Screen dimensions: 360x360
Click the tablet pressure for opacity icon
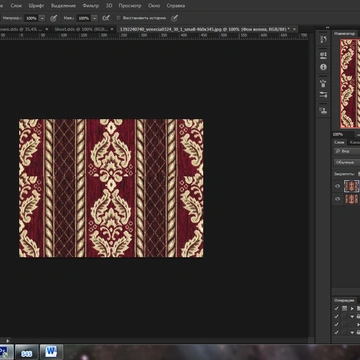(53, 18)
